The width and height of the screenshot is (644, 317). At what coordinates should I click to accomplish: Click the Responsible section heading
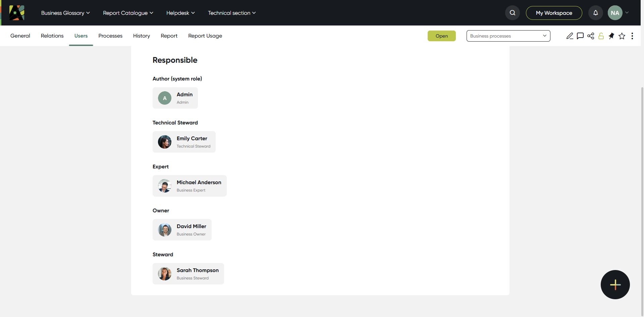[x=175, y=60]
